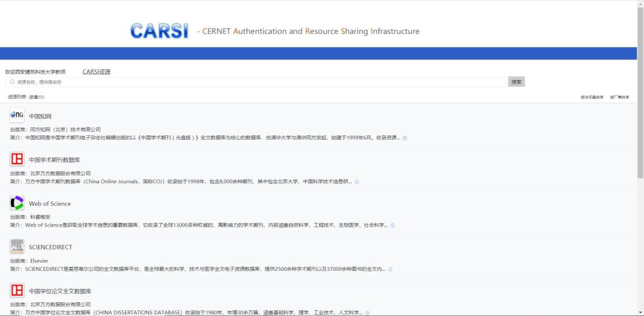The width and height of the screenshot is (644, 316).
Task: Click the 中国学术期刊数据库 red logo icon
Action: coord(17,159)
